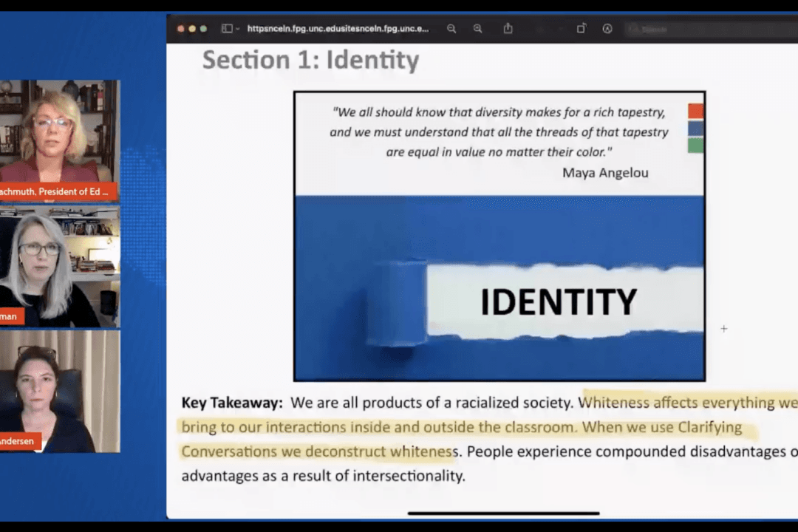Open the Share icon in the toolbar
Screen dimensions: 798x532
[x=508, y=29]
